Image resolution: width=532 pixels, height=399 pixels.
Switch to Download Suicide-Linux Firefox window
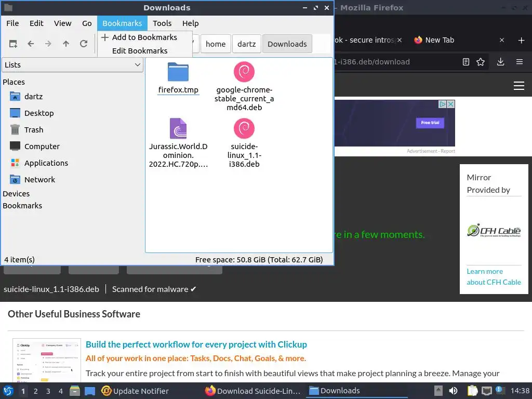coord(253,391)
